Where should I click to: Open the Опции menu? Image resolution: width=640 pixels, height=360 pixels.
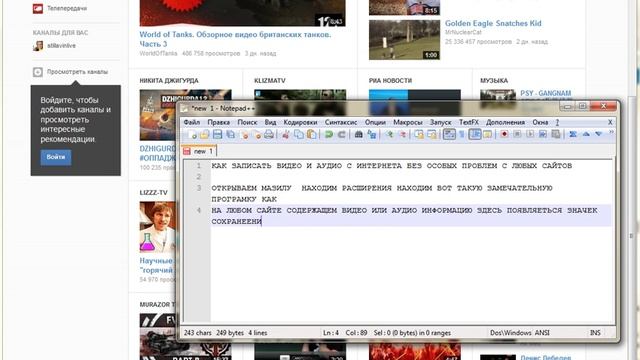tap(375, 122)
